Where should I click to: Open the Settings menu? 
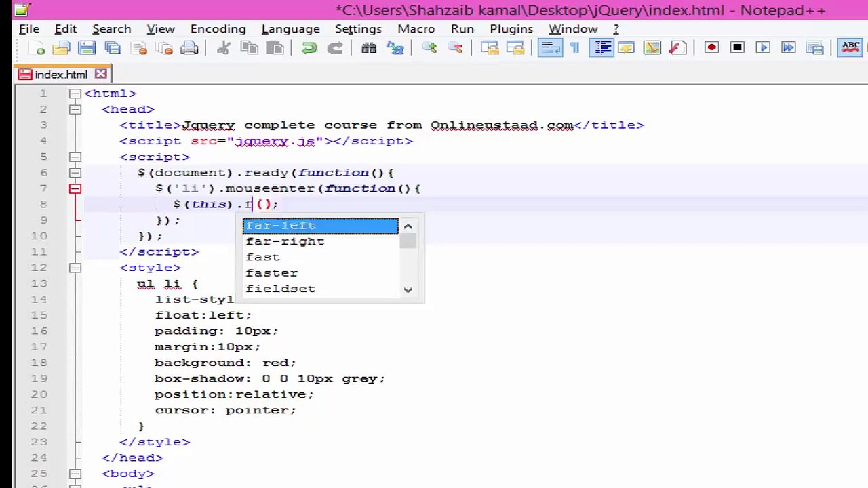click(x=358, y=28)
